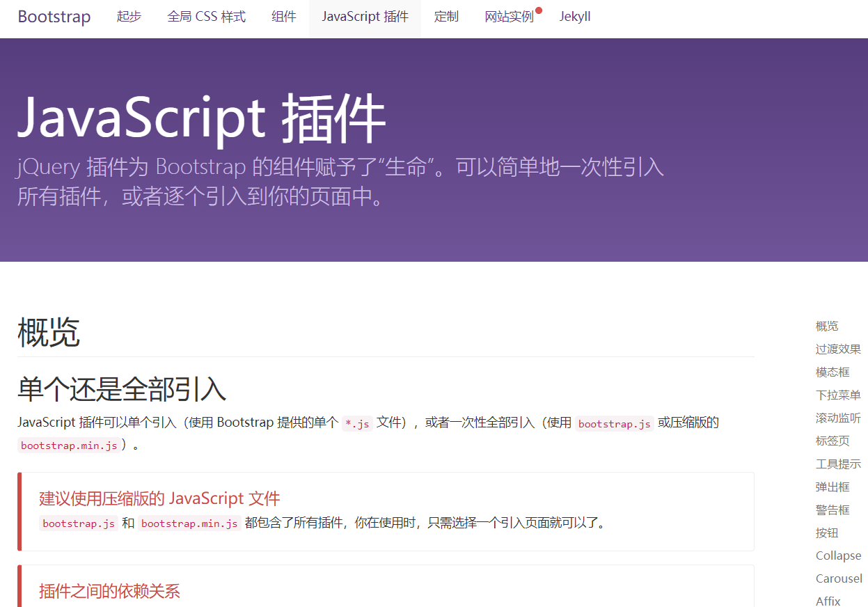Click bootstrap.min.js code inside the callout
Image resolution: width=868 pixels, height=607 pixels.
(189, 523)
